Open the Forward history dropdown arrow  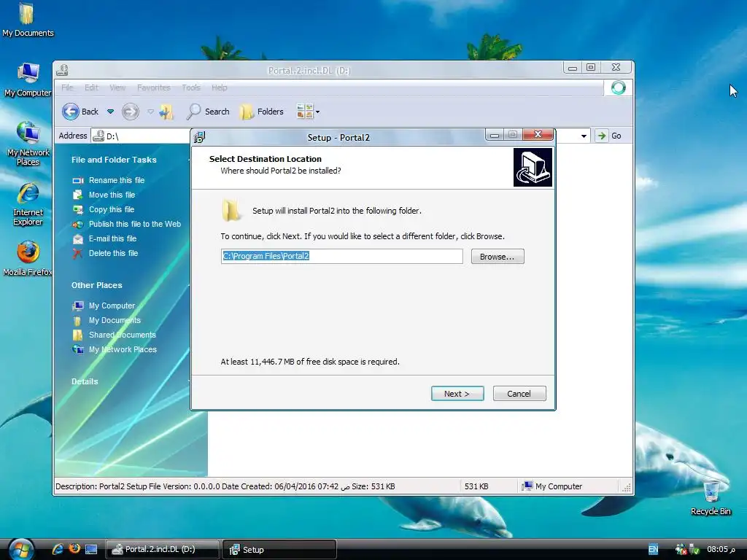pyautogui.click(x=150, y=112)
